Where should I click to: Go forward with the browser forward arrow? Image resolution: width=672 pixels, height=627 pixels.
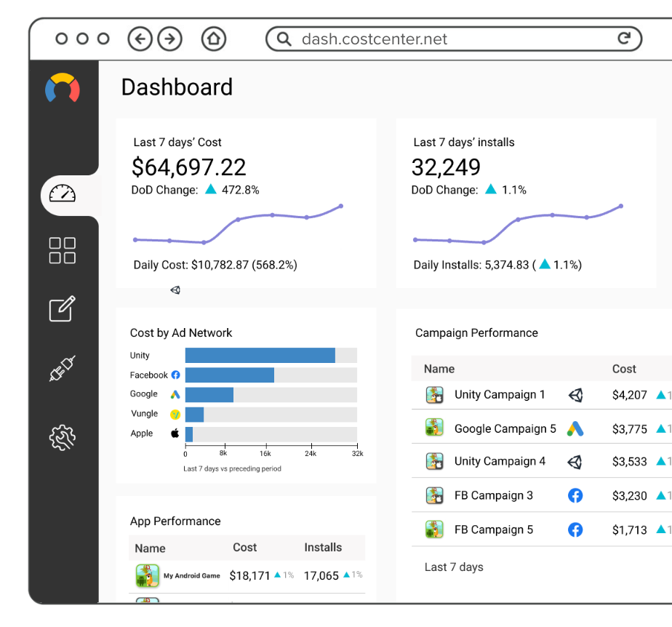[x=169, y=39]
